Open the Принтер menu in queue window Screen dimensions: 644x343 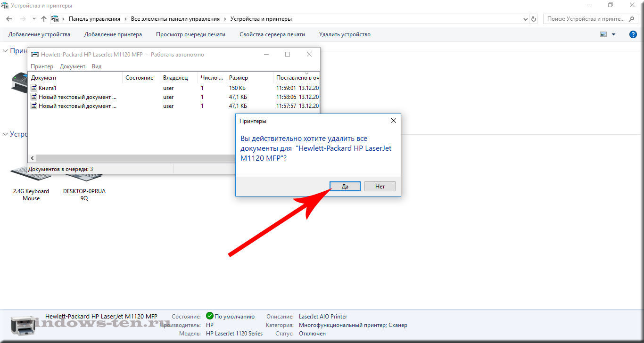click(42, 66)
